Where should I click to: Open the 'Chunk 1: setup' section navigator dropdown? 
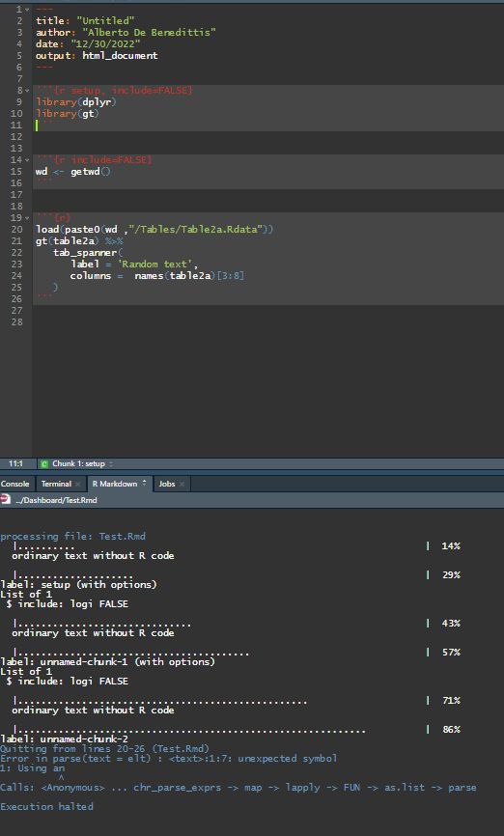click(x=82, y=463)
